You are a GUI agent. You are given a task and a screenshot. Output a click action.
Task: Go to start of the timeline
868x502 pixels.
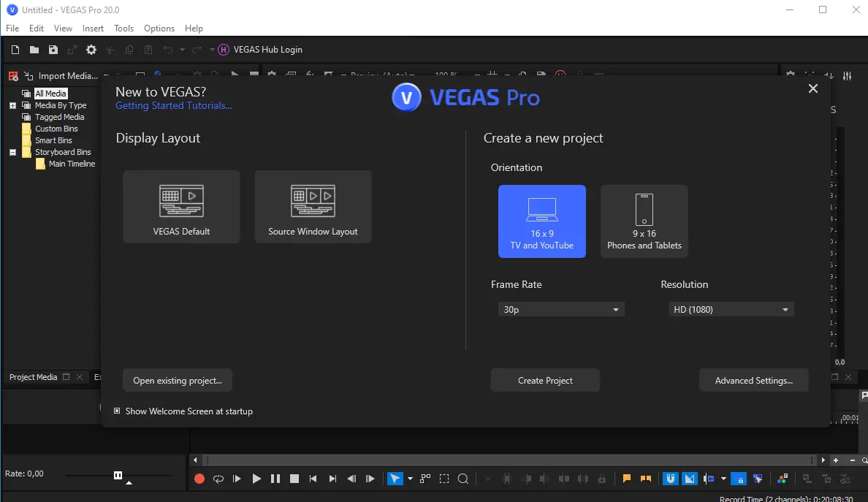pyautogui.click(x=313, y=479)
